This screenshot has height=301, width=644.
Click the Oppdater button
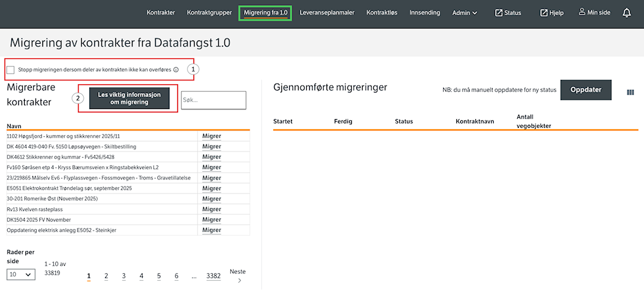point(586,90)
